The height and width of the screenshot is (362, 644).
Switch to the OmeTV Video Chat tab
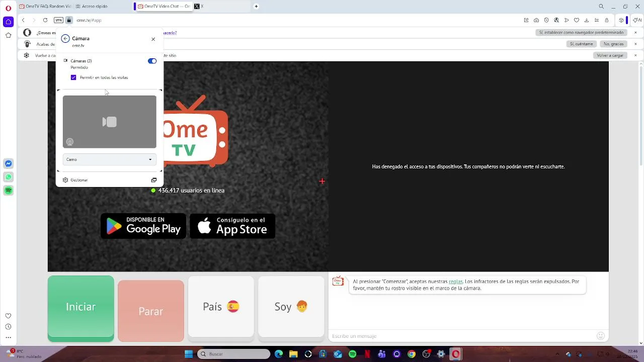tap(164, 7)
